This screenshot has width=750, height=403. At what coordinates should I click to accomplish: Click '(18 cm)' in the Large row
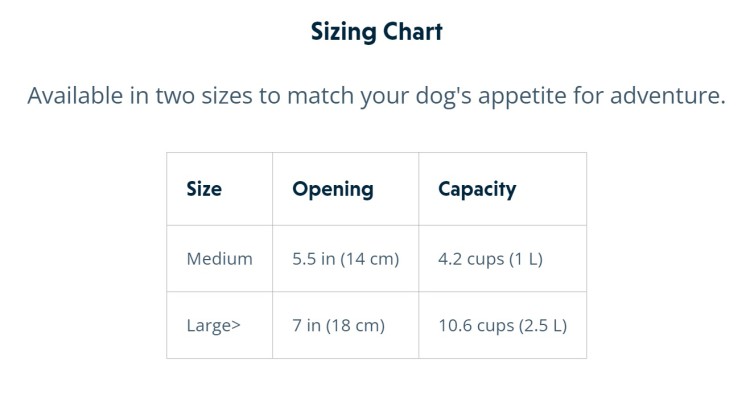pos(355,326)
